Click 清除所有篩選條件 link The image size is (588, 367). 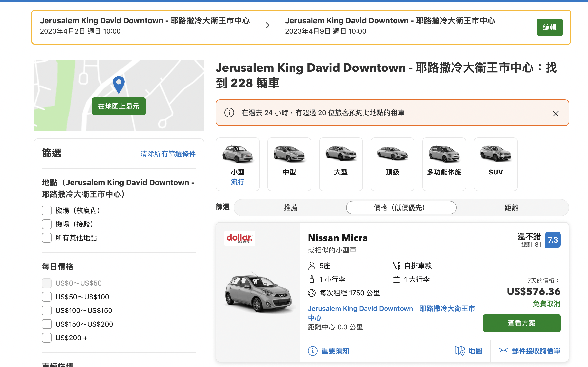[x=168, y=154]
